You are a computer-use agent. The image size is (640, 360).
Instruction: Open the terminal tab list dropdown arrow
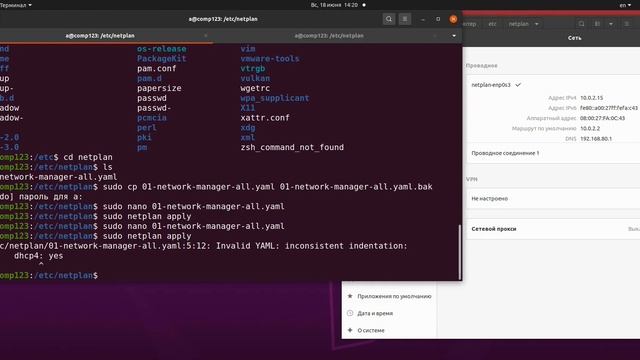click(454, 36)
